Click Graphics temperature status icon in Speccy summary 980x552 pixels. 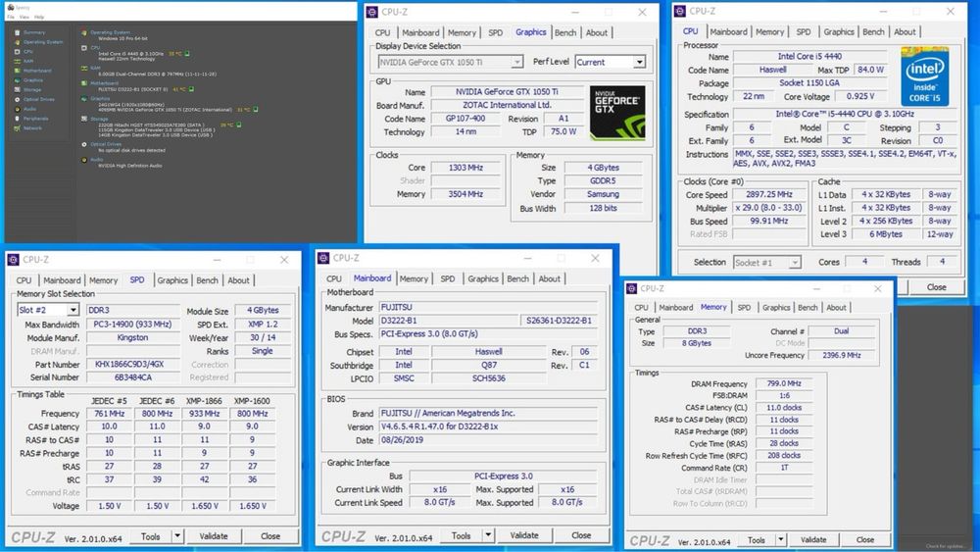(255, 110)
